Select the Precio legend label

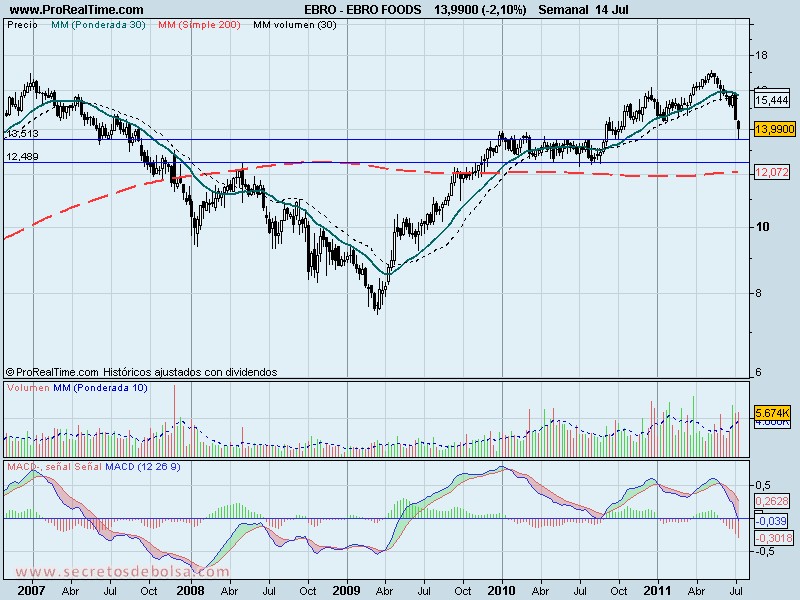pyautogui.click(x=22, y=24)
